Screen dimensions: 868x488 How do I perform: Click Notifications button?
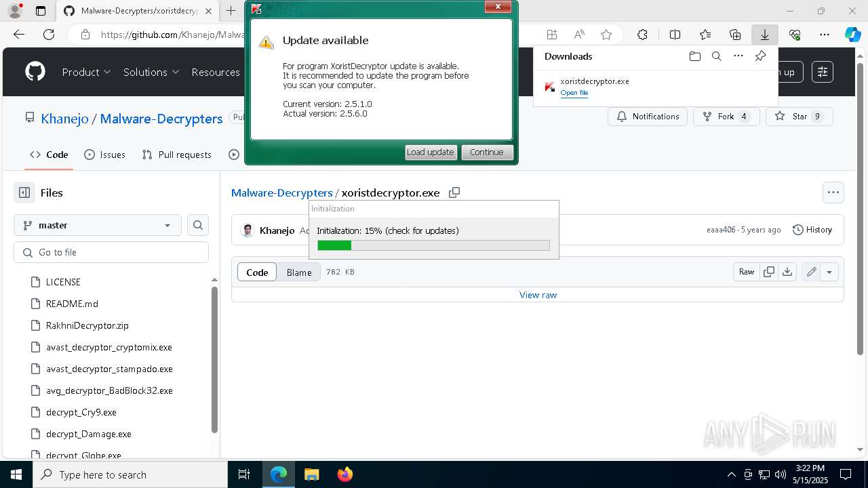(648, 117)
